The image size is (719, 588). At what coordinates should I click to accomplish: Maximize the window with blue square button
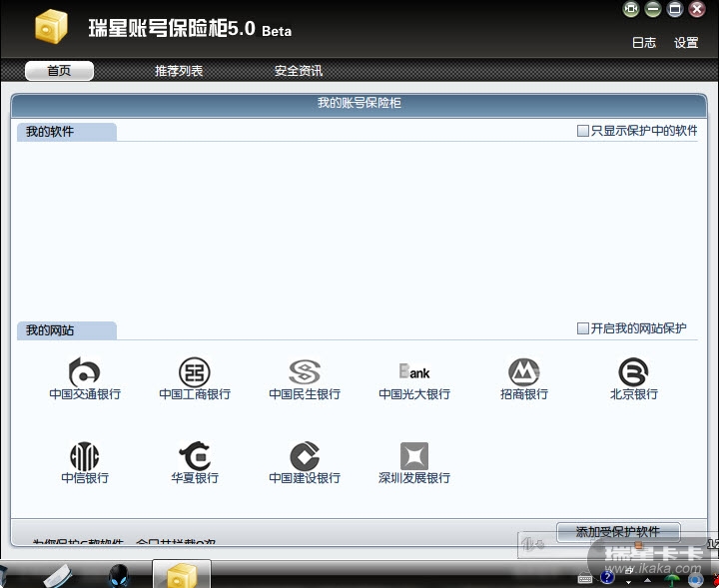pyautogui.click(x=674, y=9)
